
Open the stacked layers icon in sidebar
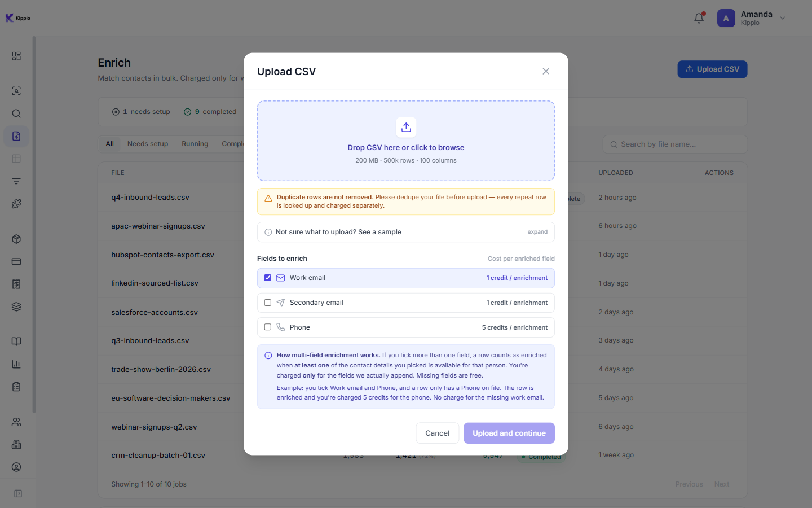tap(16, 306)
